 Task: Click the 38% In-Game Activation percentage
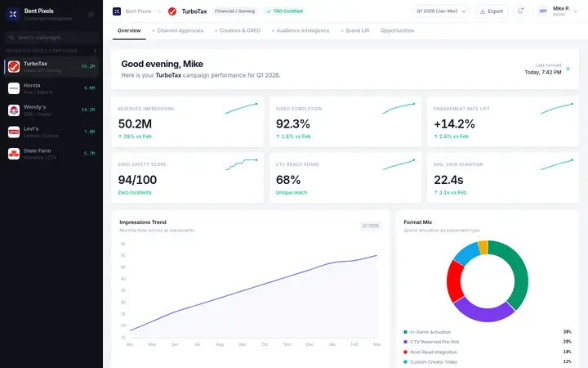(x=567, y=332)
